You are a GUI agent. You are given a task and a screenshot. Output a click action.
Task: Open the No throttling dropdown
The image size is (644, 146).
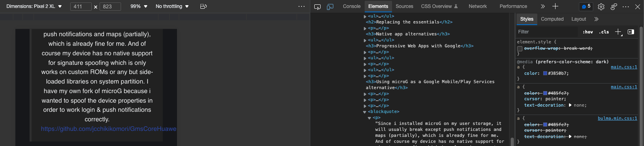172,6
